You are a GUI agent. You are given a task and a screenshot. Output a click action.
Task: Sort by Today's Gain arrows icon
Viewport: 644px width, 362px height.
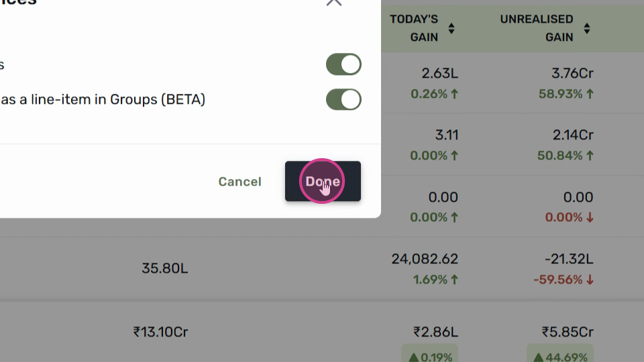point(451,28)
